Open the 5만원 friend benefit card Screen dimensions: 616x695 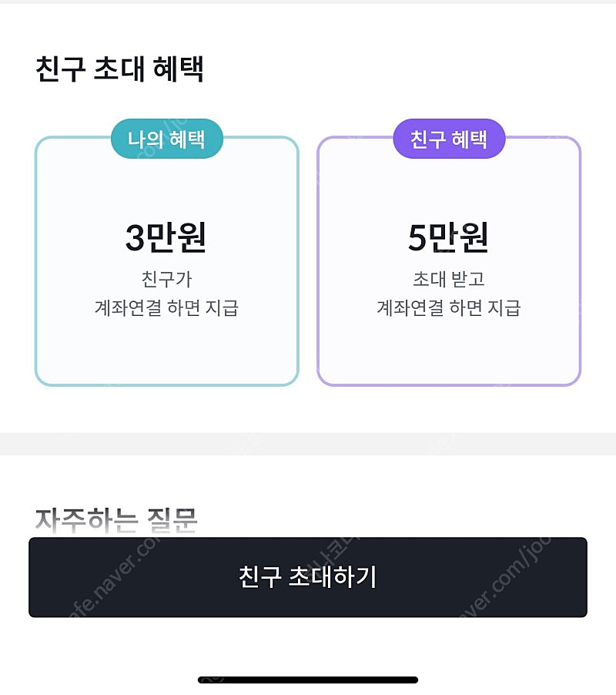[x=449, y=261]
